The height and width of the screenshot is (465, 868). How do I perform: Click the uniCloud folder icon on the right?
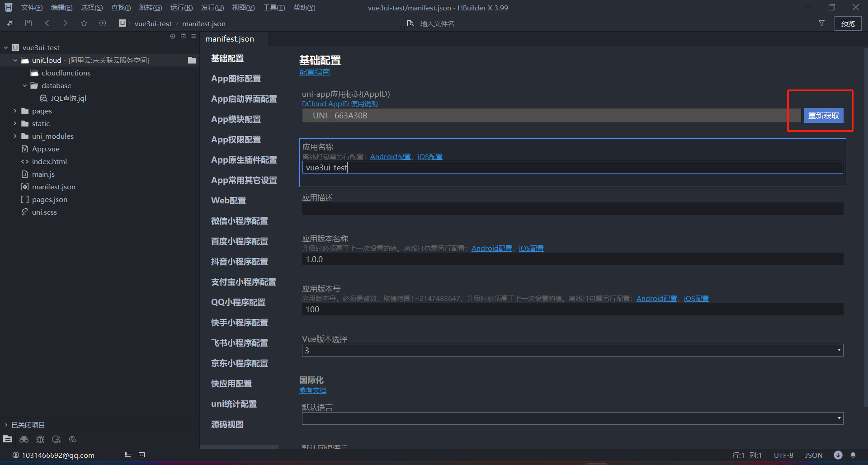tap(192, 60)
